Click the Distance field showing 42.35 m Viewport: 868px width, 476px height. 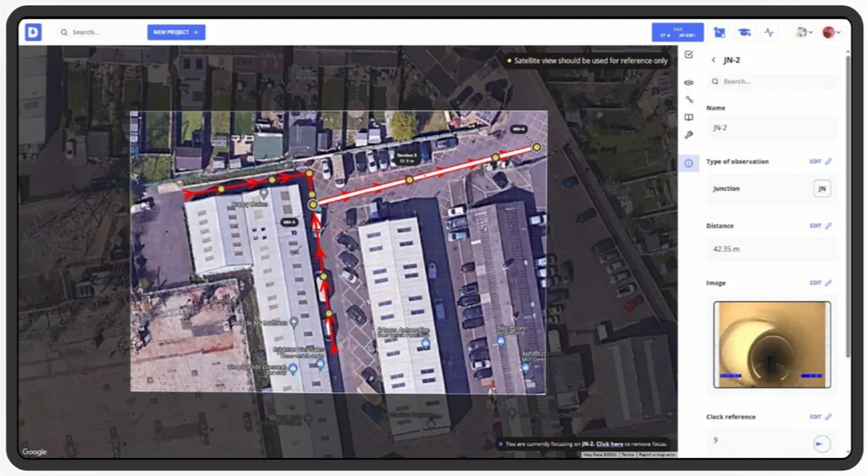(x=772, y=249)
